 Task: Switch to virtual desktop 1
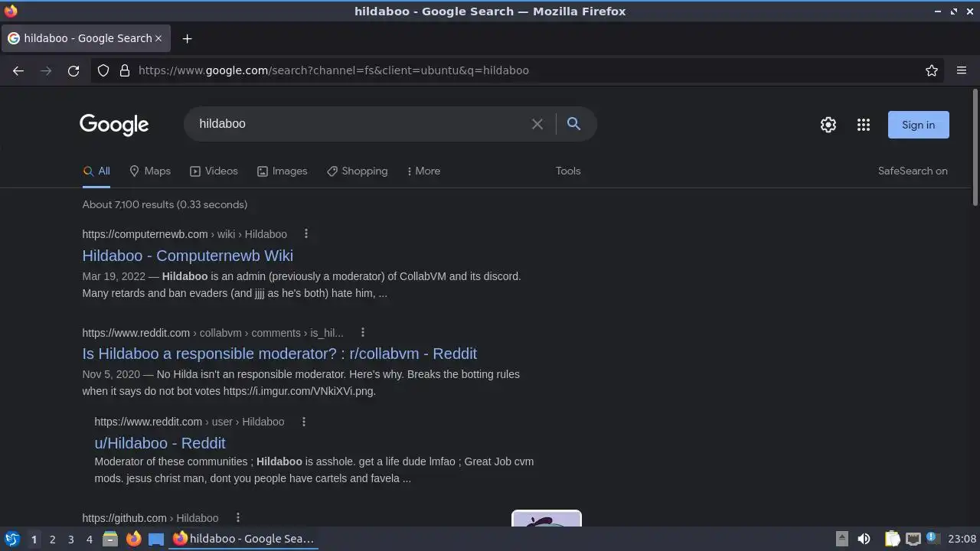coord(34,539)
